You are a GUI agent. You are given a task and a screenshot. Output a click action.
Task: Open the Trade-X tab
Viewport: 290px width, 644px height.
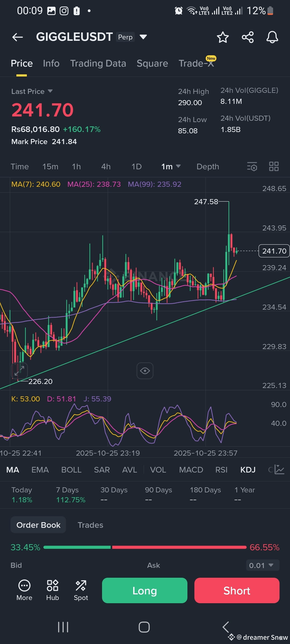click(x=196, y=63)
